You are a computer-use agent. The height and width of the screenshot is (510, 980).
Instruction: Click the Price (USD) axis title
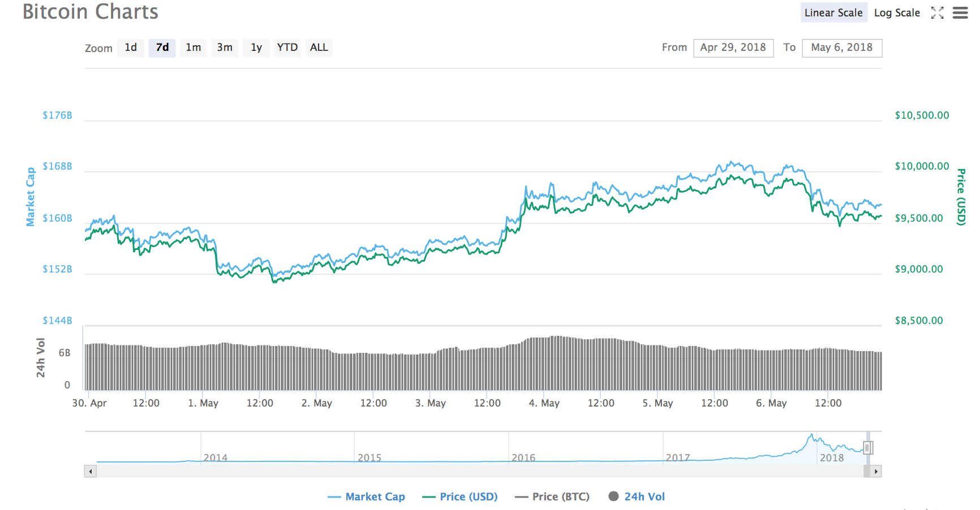(961, 197)
